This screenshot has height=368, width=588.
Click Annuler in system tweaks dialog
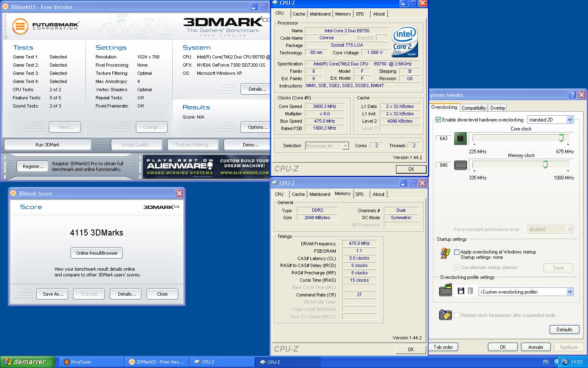click(x=536, y=347)
